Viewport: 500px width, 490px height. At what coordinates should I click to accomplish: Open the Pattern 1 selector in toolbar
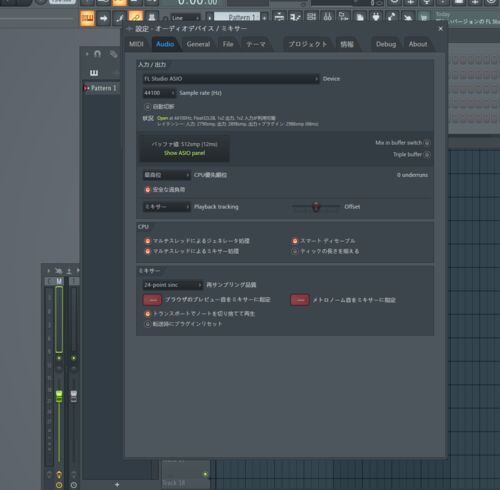[237, 17]
